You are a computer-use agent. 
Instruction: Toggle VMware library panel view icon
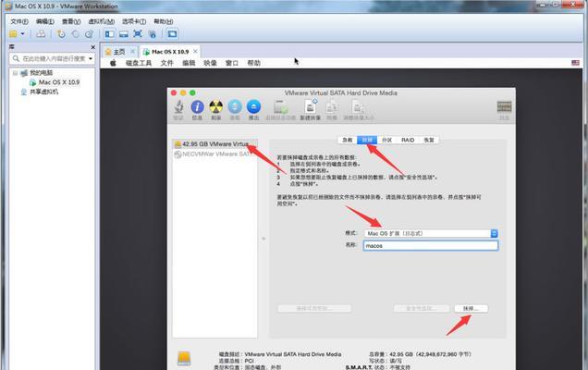pos(109,34)
